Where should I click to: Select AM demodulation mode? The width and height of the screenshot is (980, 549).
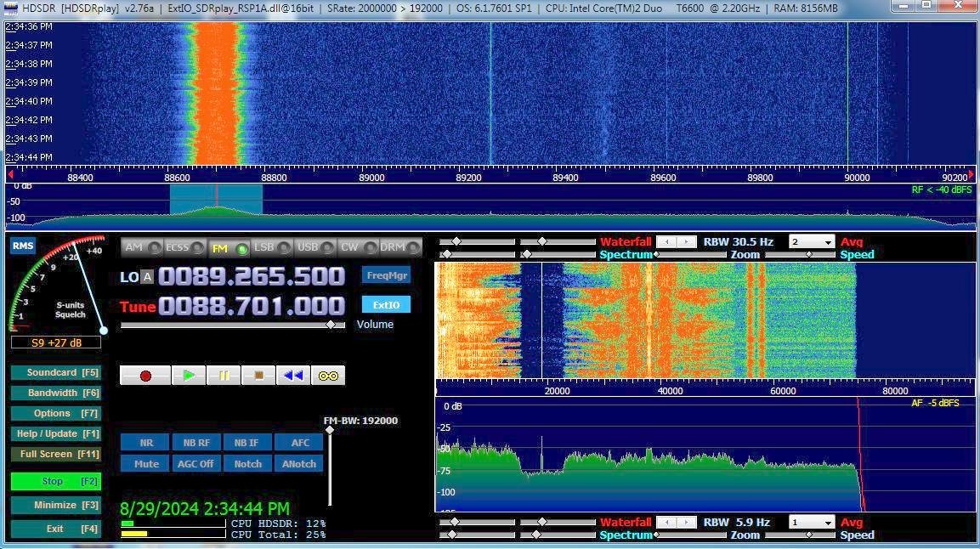[x=141, y=247]
